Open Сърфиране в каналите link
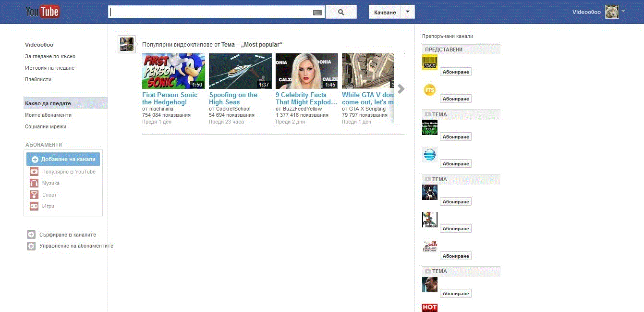644x312 pixels. coord(68,235)
